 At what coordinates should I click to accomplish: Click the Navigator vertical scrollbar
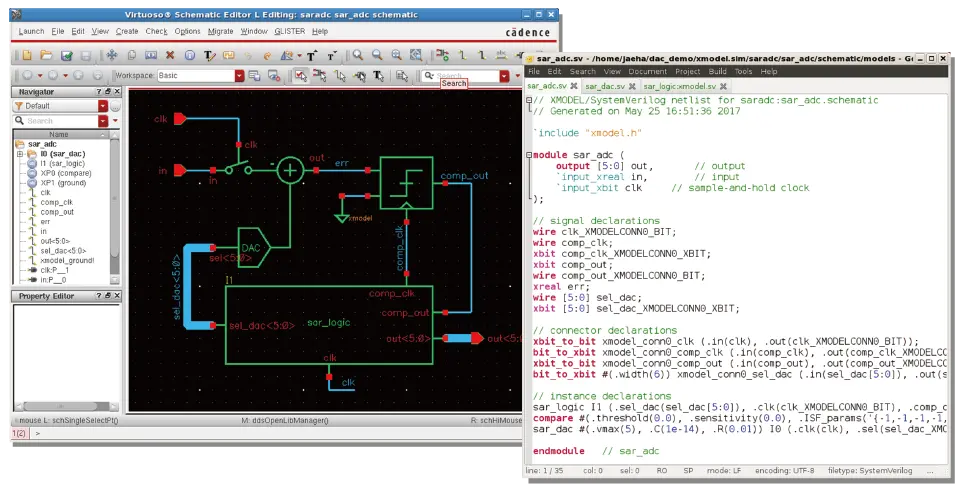point(115,208)
